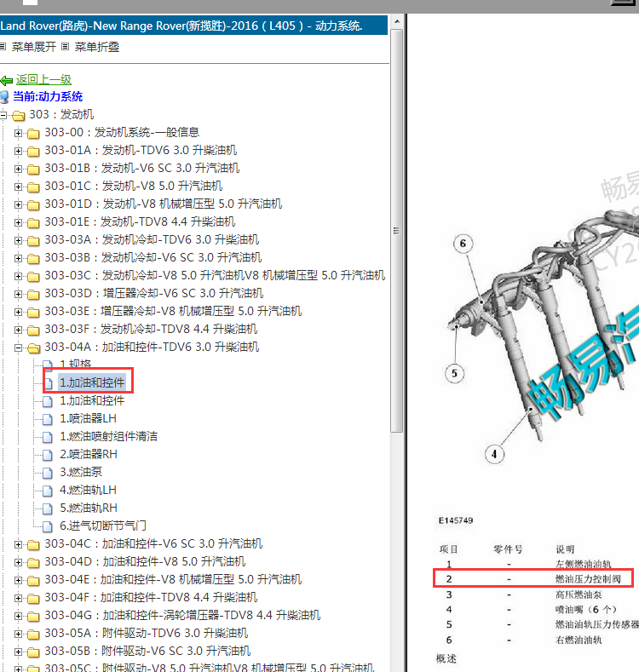Image resolution: width=639 pixels, height=672 pixels.
Task: Click callout number 6 in diagram
Action: point(463,244)
